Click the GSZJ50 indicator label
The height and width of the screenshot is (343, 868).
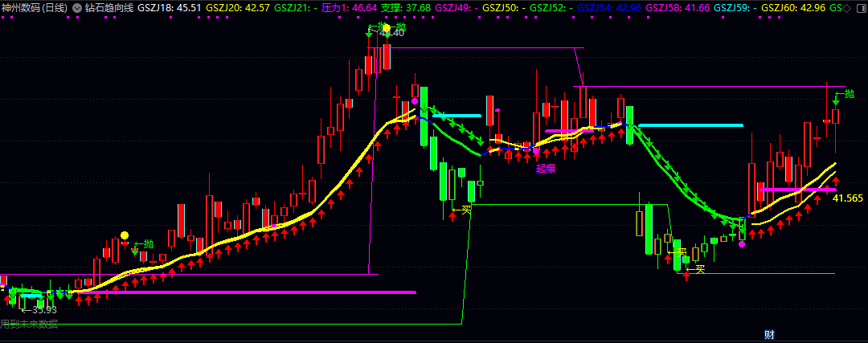(x=504, y=8)
